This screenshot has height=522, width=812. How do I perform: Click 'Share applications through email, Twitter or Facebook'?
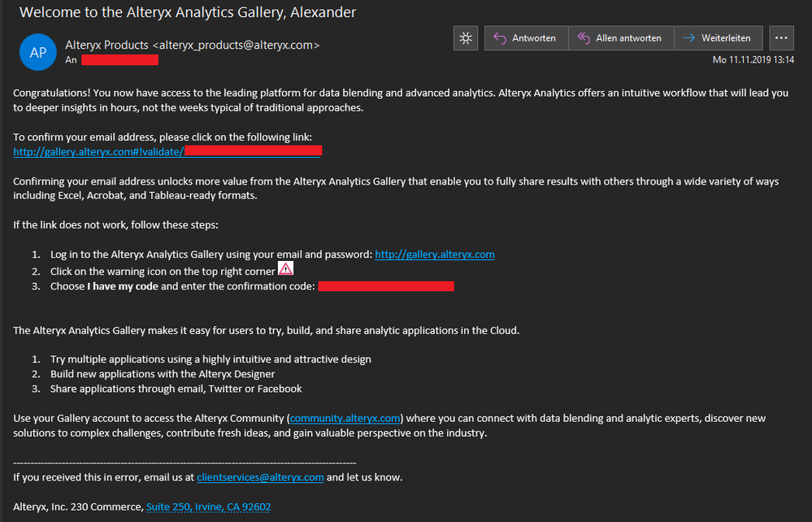[x=176, y=389]
